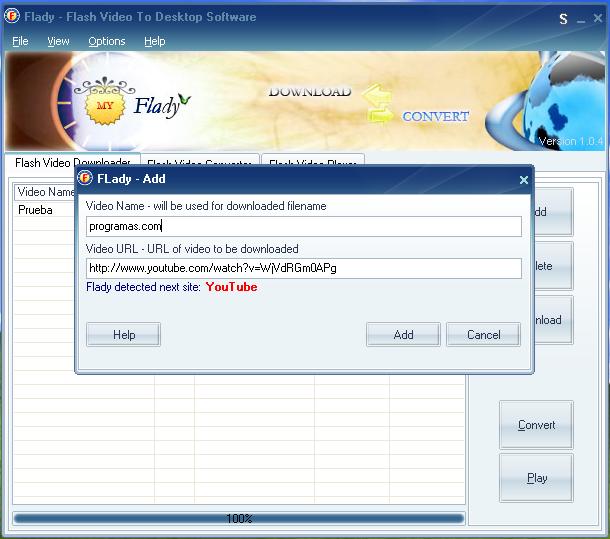Click the yellow download arrow in banner
The height and width of the screenshot is (539, 610).
click(377, 94)
